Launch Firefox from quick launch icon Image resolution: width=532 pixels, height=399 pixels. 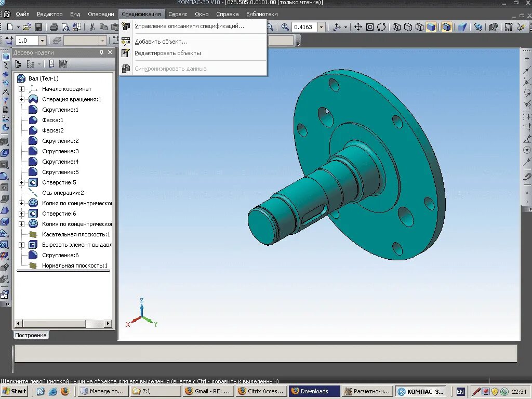tap(65, 391)
